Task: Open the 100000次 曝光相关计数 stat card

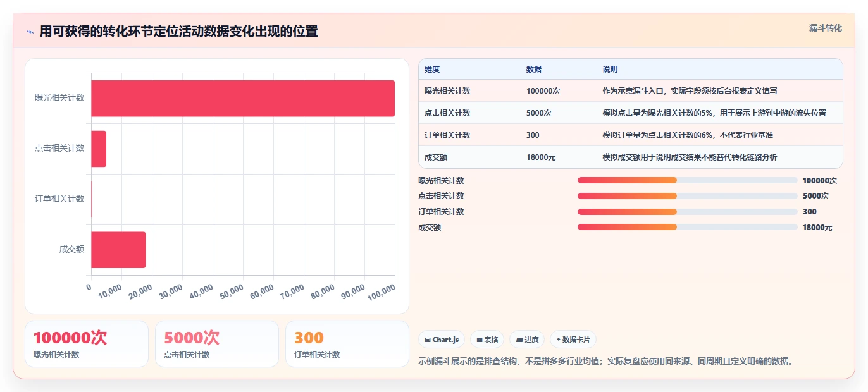Action: tap(87, 344)
